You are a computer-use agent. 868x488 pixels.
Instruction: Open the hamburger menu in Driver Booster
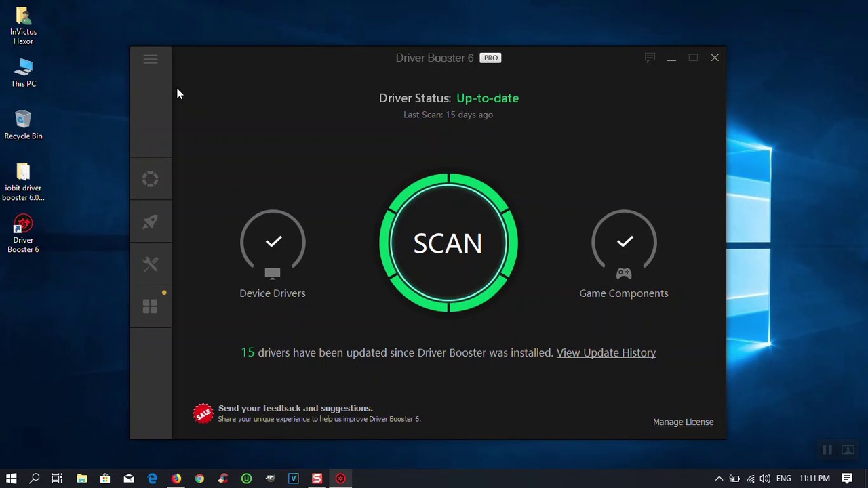point(151,59)
